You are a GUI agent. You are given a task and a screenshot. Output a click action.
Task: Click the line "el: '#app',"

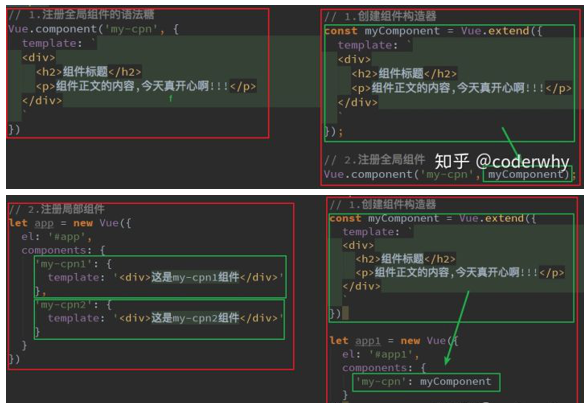(x=56, y=237)
